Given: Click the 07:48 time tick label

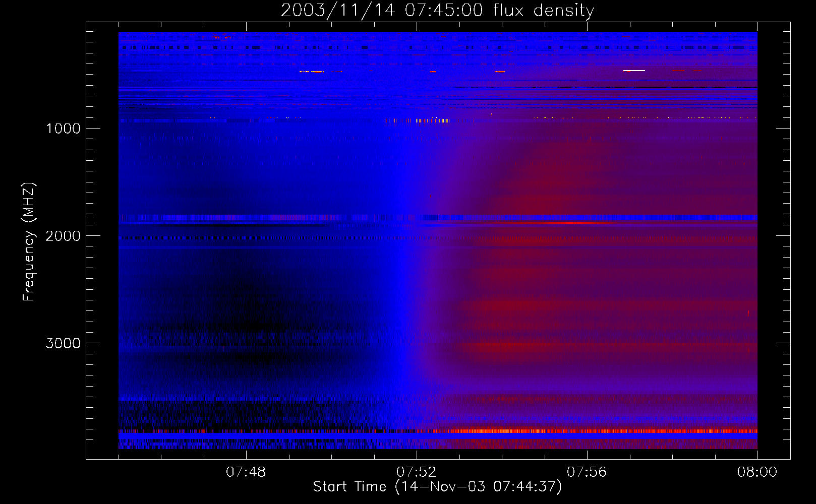Looking at the screenshot, I should 246,472.
